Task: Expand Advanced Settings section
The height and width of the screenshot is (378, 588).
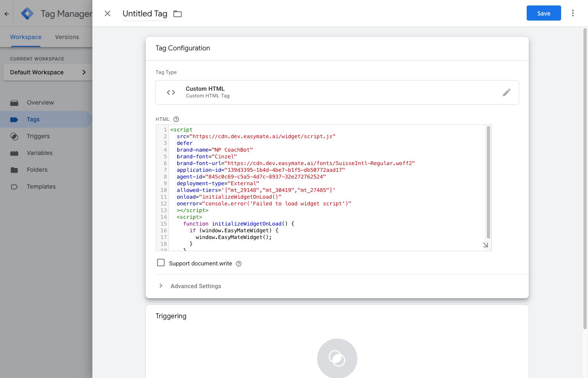Action: click(196, 286)
